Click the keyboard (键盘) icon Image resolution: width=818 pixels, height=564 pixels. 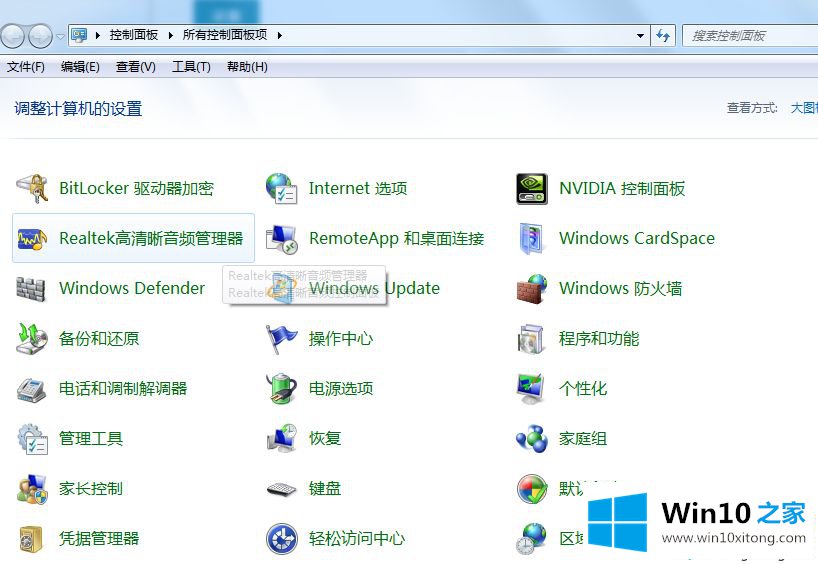pos(281,489)
